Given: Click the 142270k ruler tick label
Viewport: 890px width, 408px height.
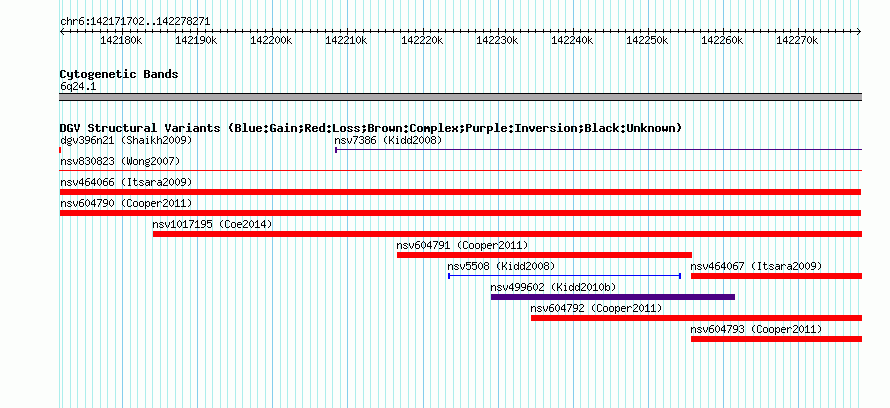Looking at the screenshot, I should (797, 41).
